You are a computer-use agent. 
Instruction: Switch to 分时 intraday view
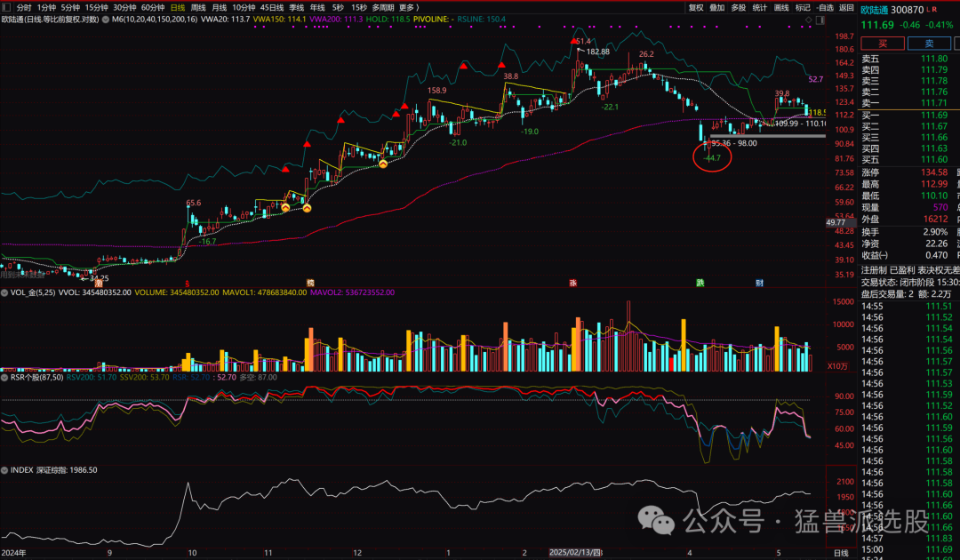point(24,8)
